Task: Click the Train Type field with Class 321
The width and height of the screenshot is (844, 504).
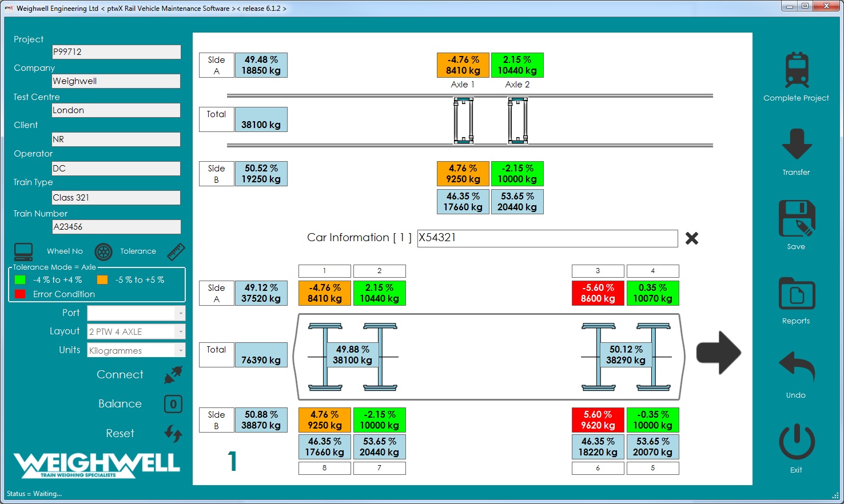Action: click(x=116, y=198)
